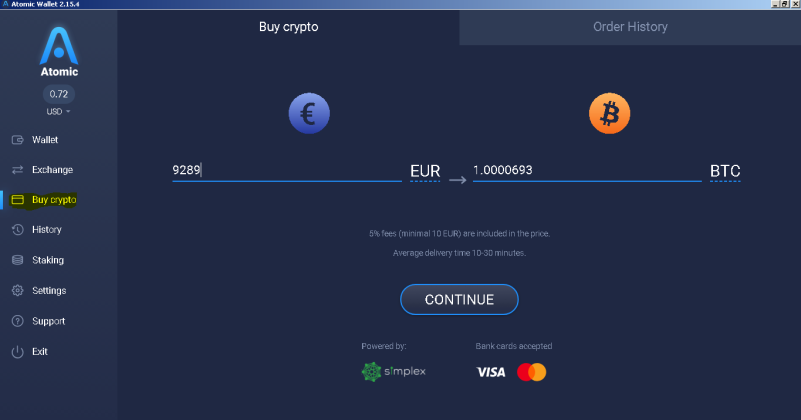
Task: Click the Exit power icon
Action: coord(17,352)
